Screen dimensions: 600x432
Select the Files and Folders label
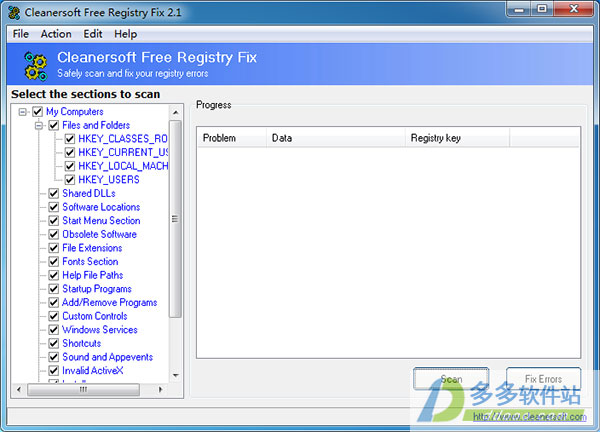(96, 125)
